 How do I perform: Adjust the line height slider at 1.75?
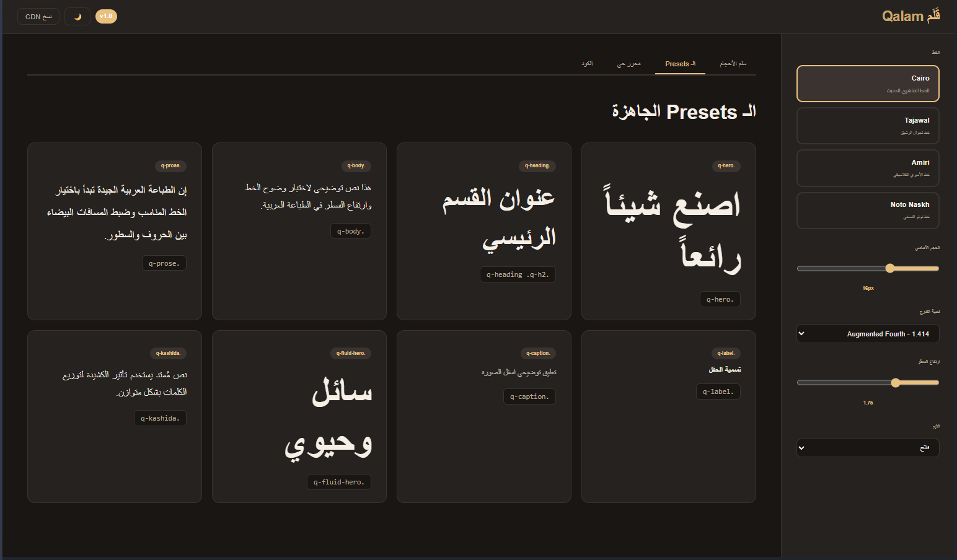click(x=868, y=383)
